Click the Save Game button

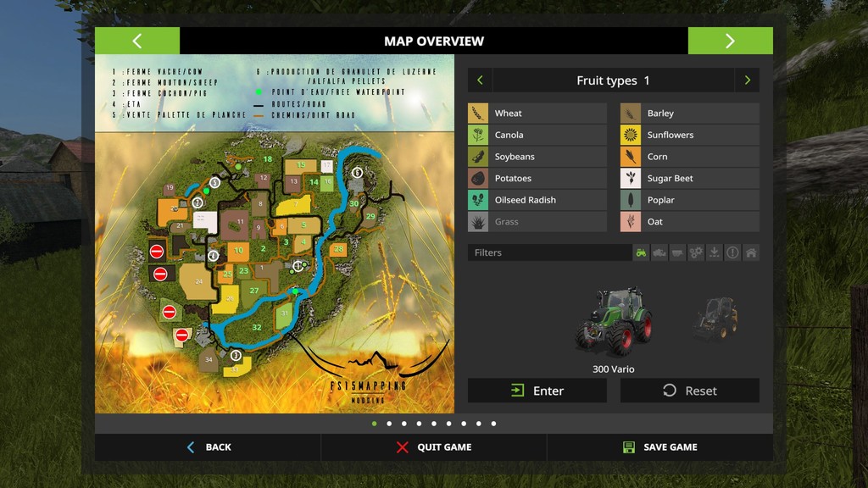coord(659,447)
